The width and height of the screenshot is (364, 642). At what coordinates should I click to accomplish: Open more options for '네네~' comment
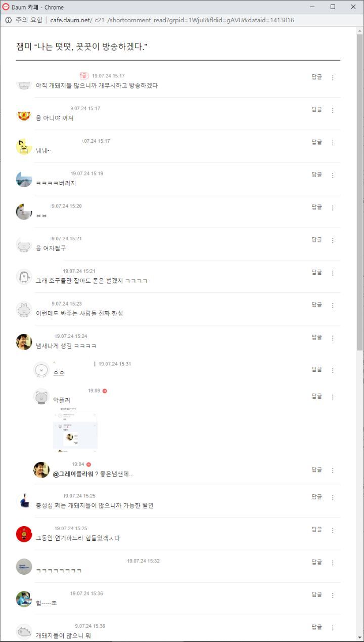click(x=333, y=143)
